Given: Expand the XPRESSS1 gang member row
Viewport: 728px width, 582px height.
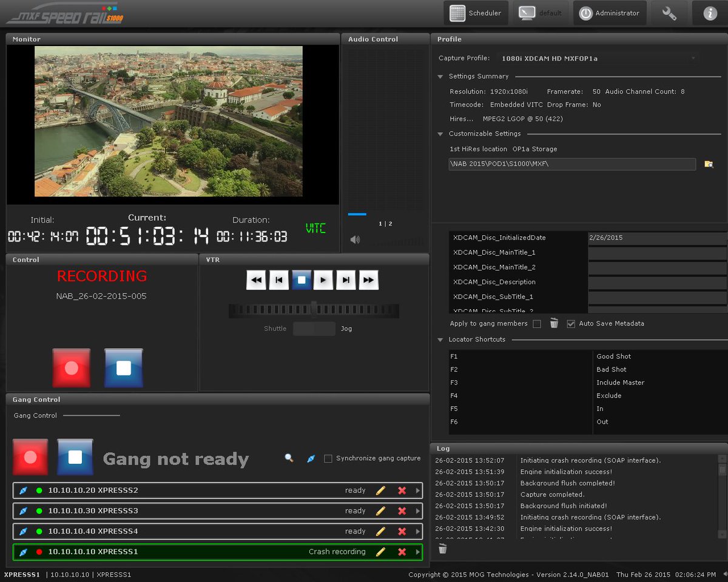Looking at the screenshot, I should coord(417,552).
